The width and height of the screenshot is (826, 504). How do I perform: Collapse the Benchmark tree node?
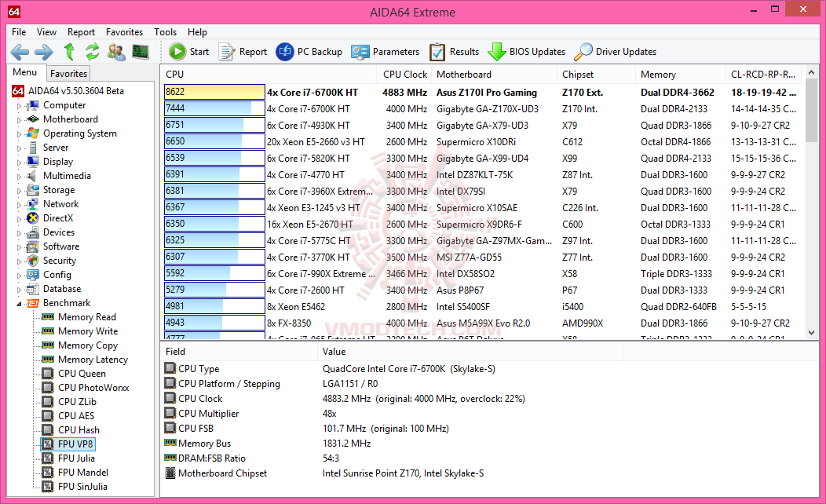coord(19,304)
